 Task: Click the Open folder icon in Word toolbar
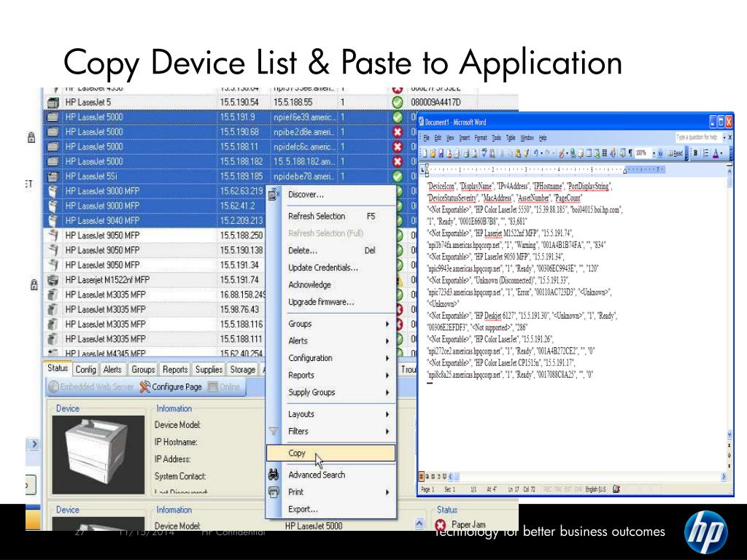pyautogui.click(x=433, y=153)
